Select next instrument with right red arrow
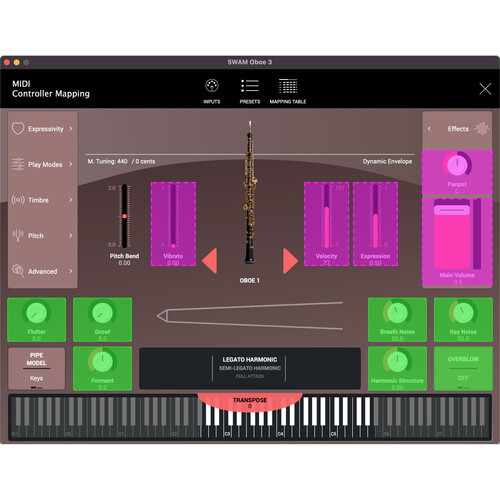This screenshot has height=500, width=500. 290,261
